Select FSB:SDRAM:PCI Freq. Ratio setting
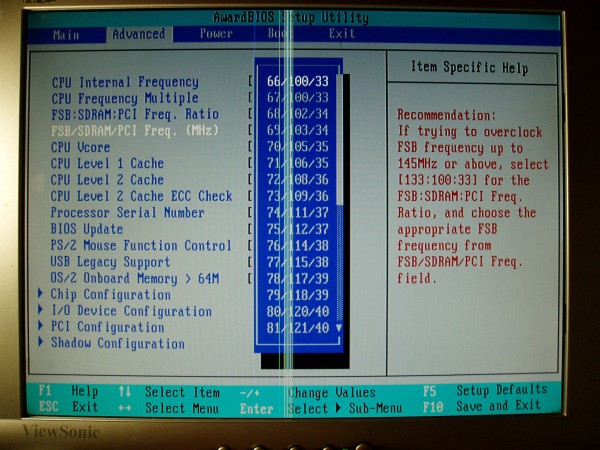Viewport: 600px width, 450px height. pos(135,114)
